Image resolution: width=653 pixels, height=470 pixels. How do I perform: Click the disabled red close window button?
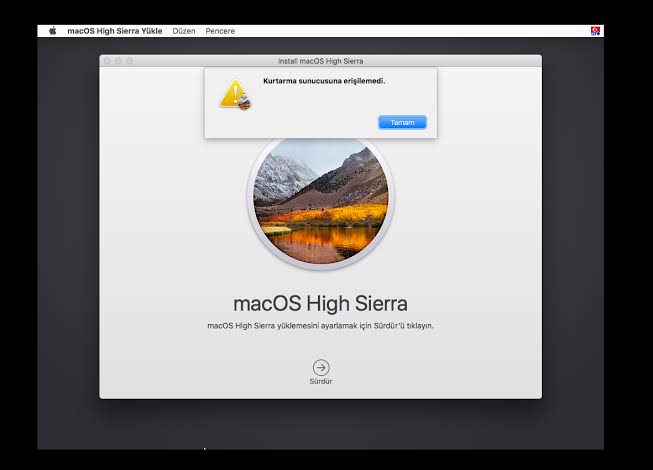(x=107, y=61)
